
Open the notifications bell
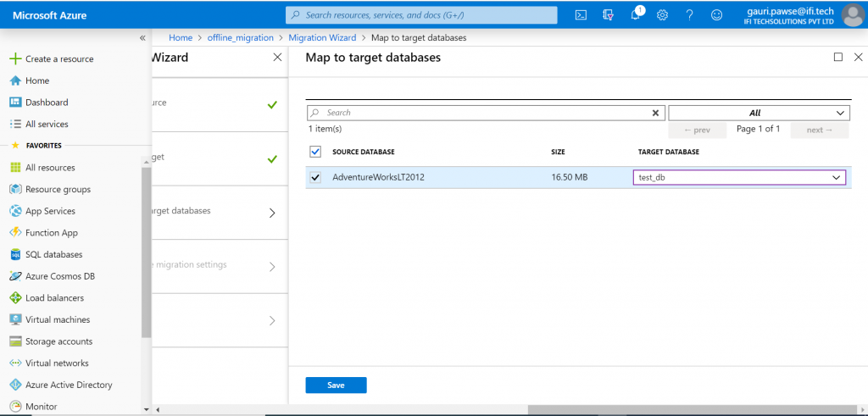[636, 14]
